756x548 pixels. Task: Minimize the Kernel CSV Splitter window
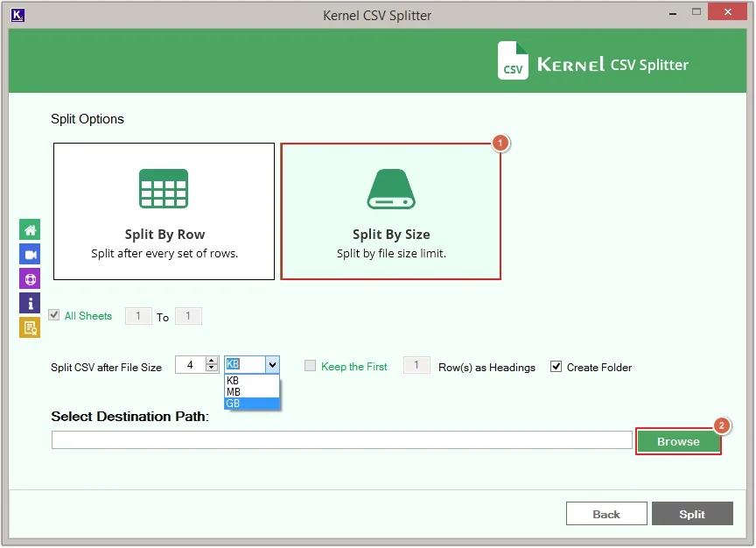pos(673,13)
